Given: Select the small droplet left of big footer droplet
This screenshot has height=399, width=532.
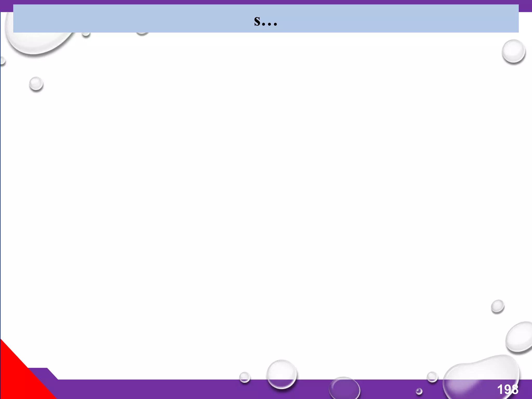Looking at the screenshot, I should click(244, 377).
